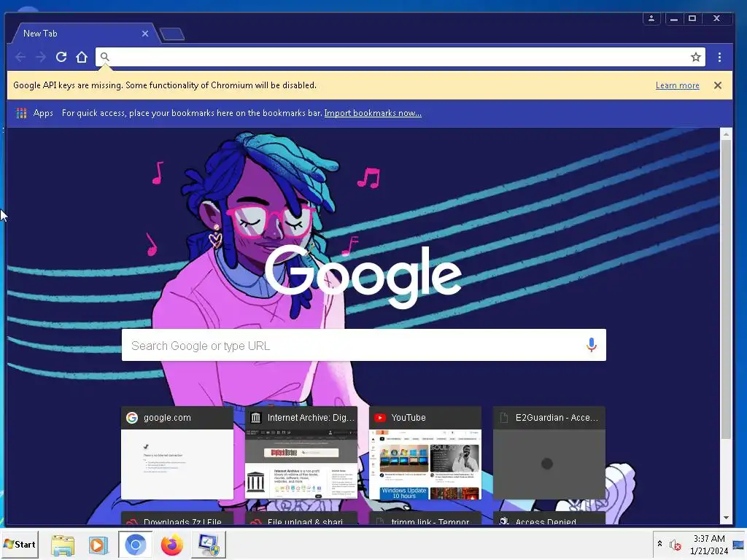Start voice search with microphone icon
The width and height of the screenshot is (747, 560).
click(591, 345)
